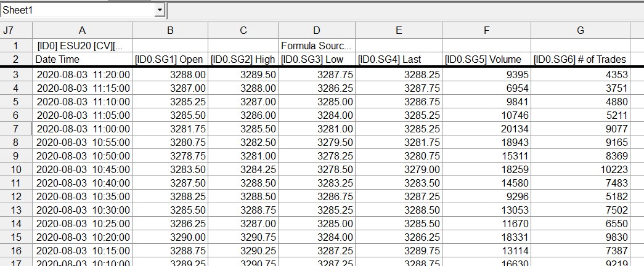
Task: Click the '[ID0.SG6] # of Trades' header cell
Action: 581,59
